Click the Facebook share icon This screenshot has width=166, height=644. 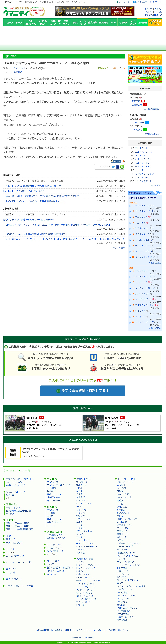click(x=118, y=167)
